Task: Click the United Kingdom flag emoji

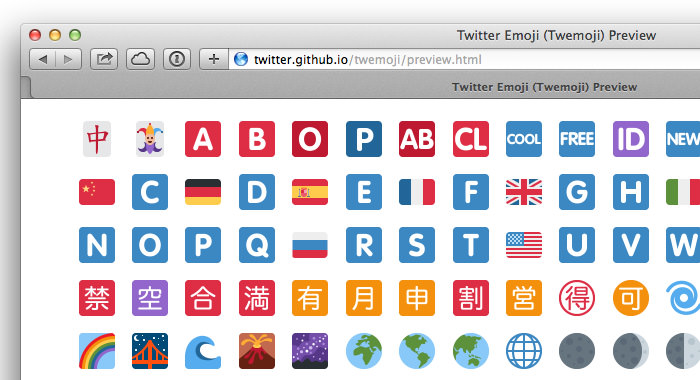Action: (524, 192)
